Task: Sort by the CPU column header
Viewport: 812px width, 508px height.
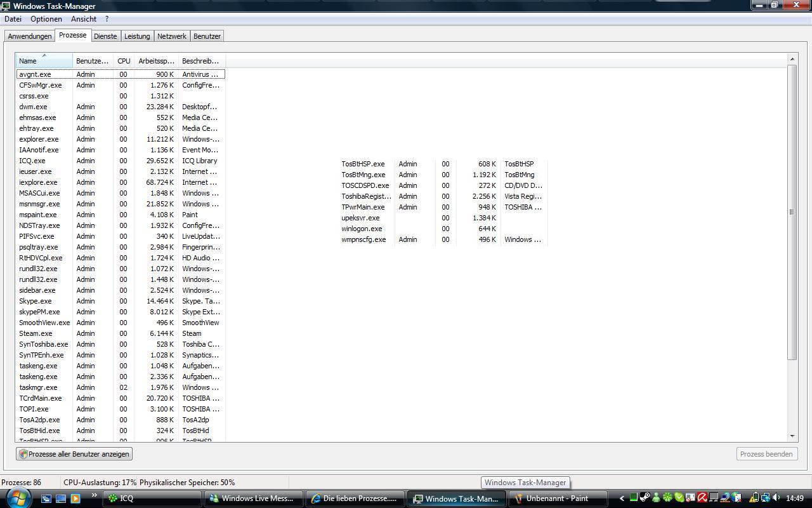Action: tap(124, 61)
